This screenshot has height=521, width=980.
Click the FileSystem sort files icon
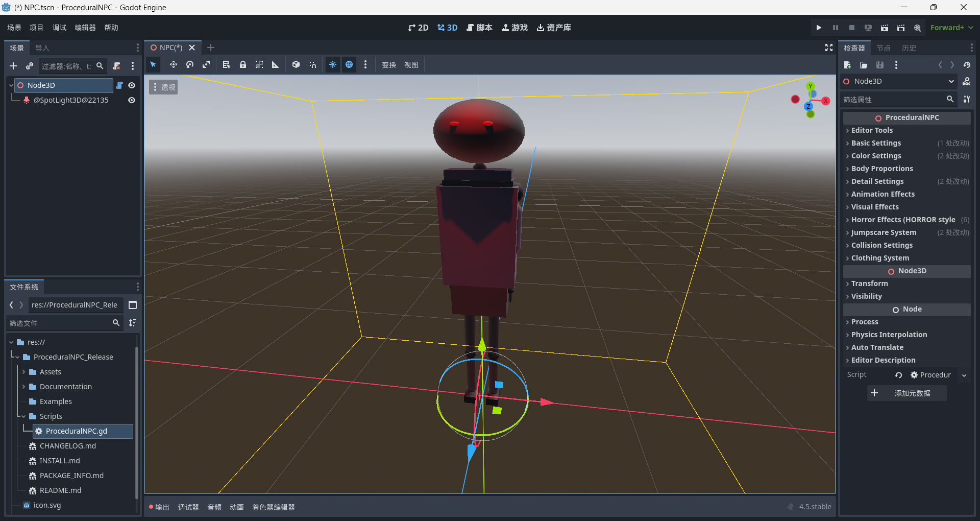[133, 323]
